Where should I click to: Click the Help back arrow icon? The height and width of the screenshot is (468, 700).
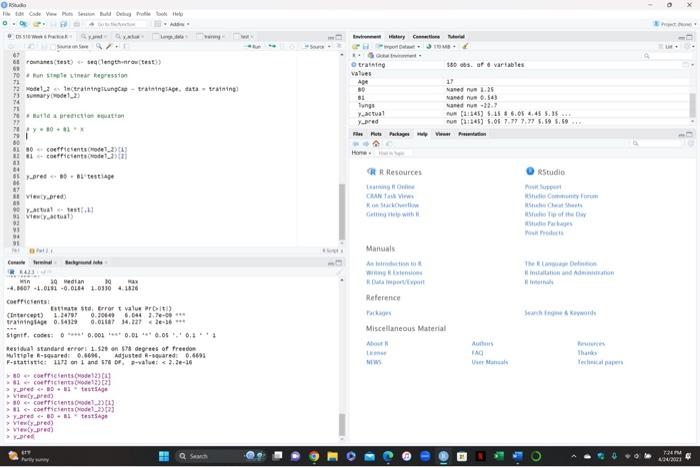[356, 144]
